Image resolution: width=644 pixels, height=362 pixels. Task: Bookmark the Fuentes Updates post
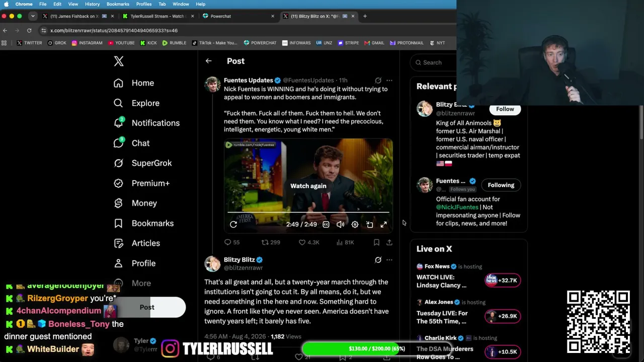[376, 242]
